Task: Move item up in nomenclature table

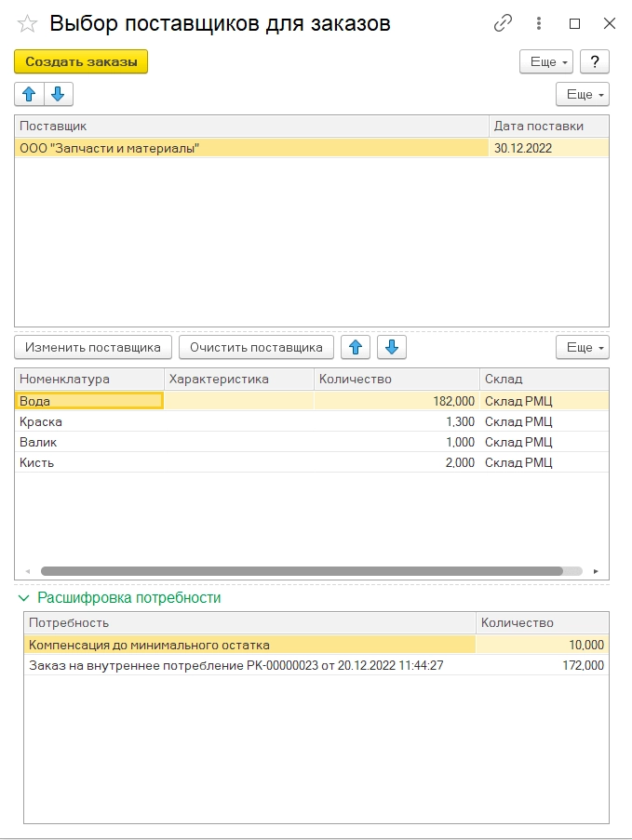Action: point(356,347)
